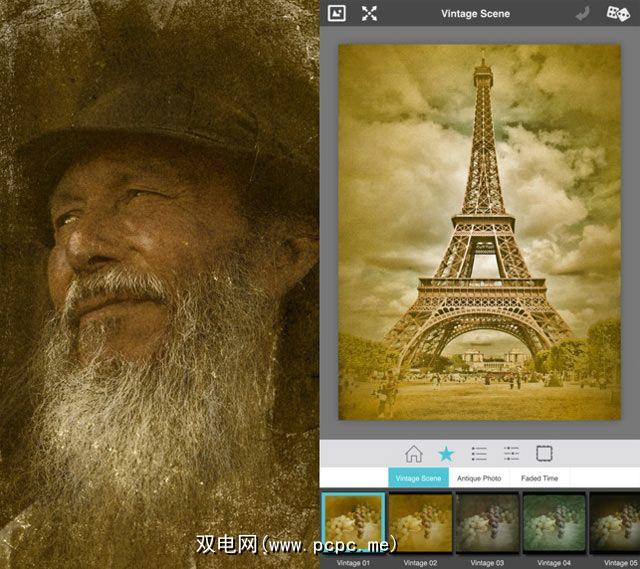The width and height of the screenshot is (640, 569).
Task: Switch to the Antique Photo tab
Action: click(x=479, y=478)
